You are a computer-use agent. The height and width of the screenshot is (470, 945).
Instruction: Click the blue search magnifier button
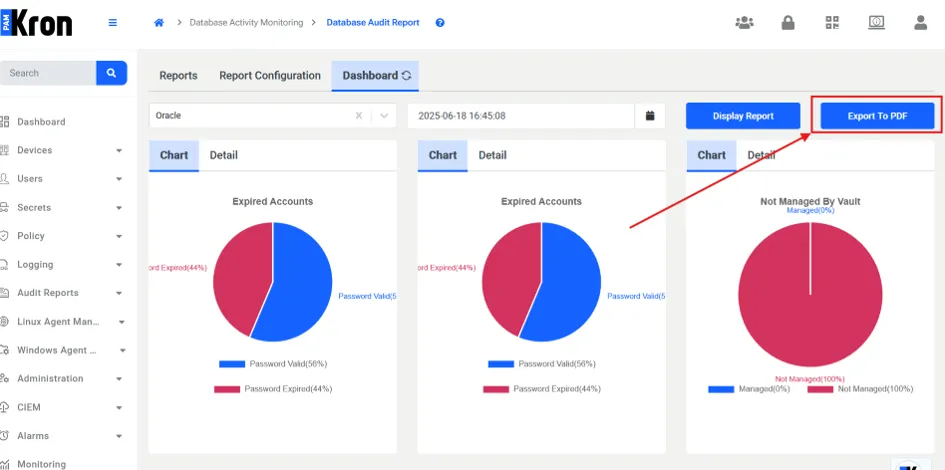coord(111,73)
